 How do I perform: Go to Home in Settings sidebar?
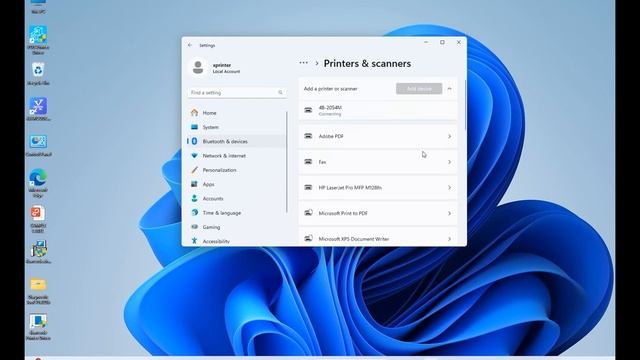pos(237,113)
